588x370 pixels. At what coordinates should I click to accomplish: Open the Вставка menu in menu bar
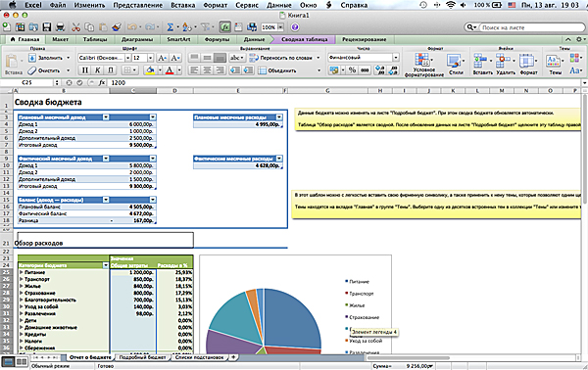point(182,5)
